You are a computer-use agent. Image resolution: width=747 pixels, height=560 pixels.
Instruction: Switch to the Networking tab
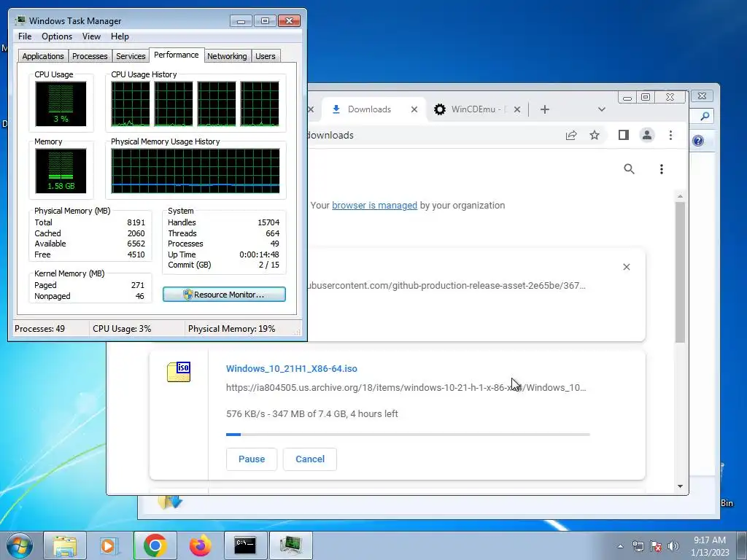pos(227,56)
